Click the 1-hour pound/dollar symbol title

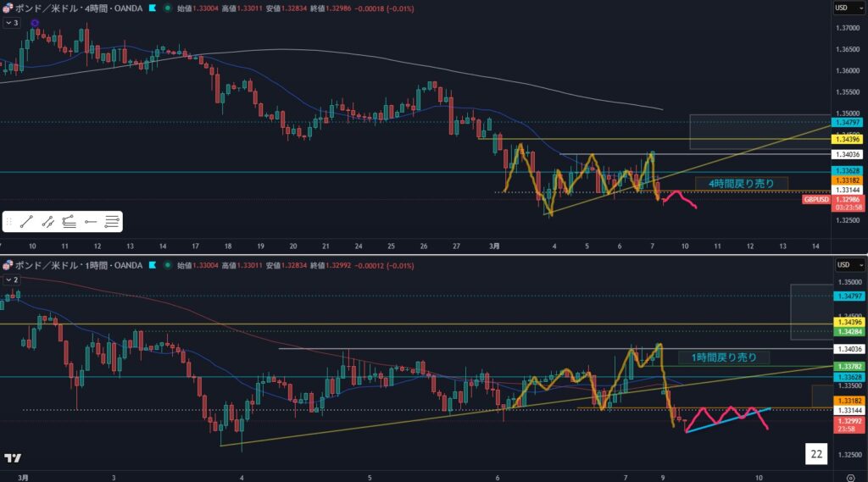tap(81, 266)
